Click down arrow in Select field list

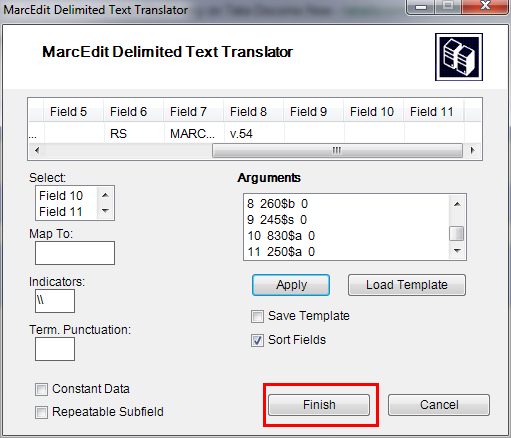tap(105, 211)
